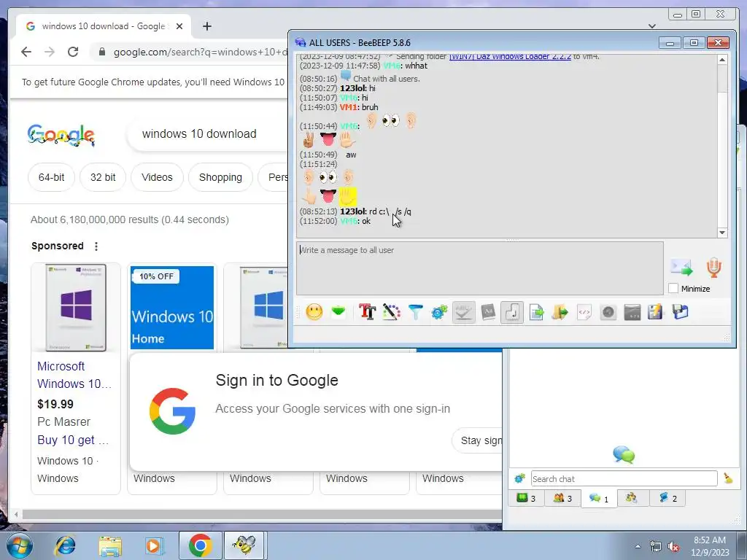Click the floppy disk with pencil icon
This screenshot has width=747, height=560.
656,312
